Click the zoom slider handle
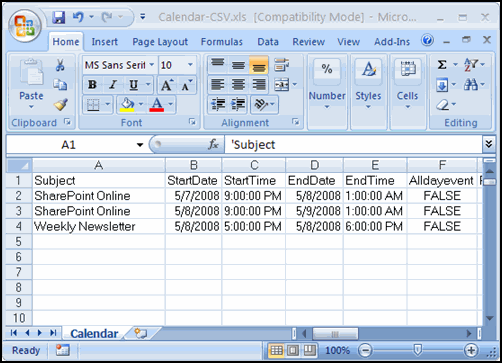502x363 pixels. [x=417, y=350]
